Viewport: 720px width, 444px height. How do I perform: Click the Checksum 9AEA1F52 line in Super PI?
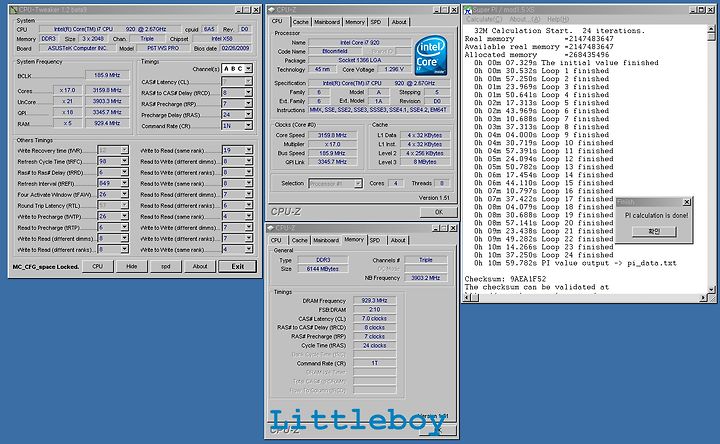point(505,279)
